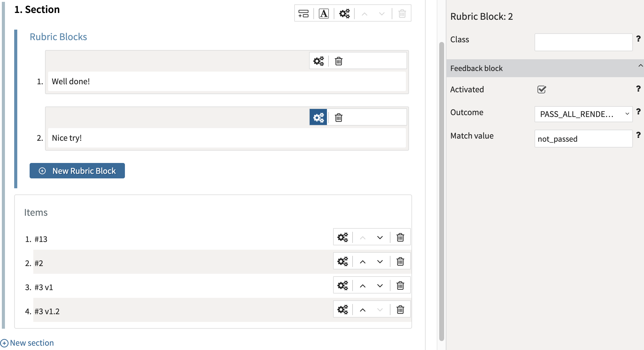Open properties of rubric block 1 via gears icon
Viewport: 644px width, 350px height.
pos(319,61)
